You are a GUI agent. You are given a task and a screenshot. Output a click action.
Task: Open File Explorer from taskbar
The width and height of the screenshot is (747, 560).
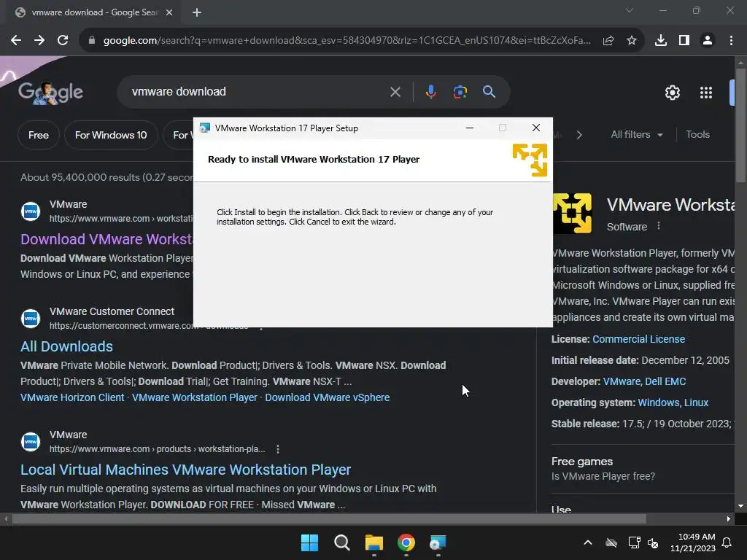pos(374,542)
